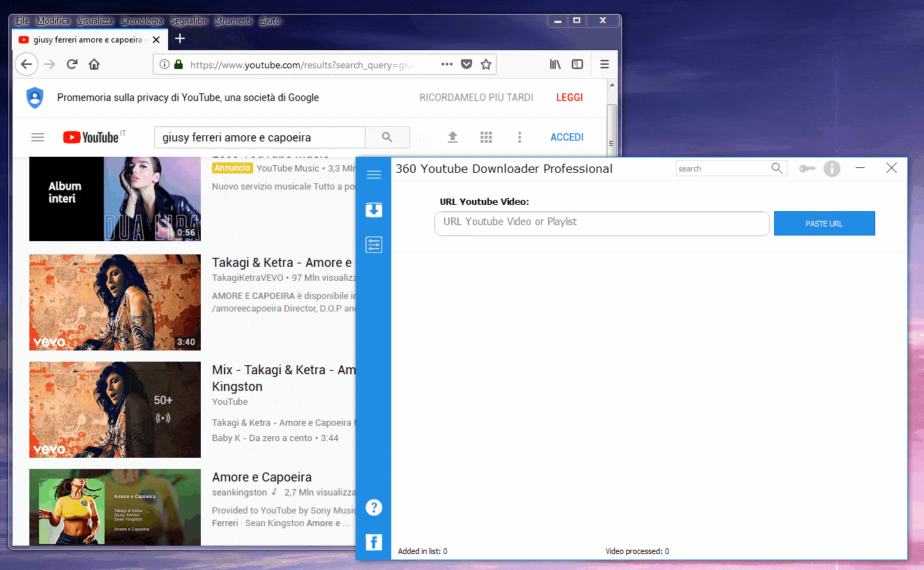Click TakagiKetraVEVO channel name

tap(248, 278)
